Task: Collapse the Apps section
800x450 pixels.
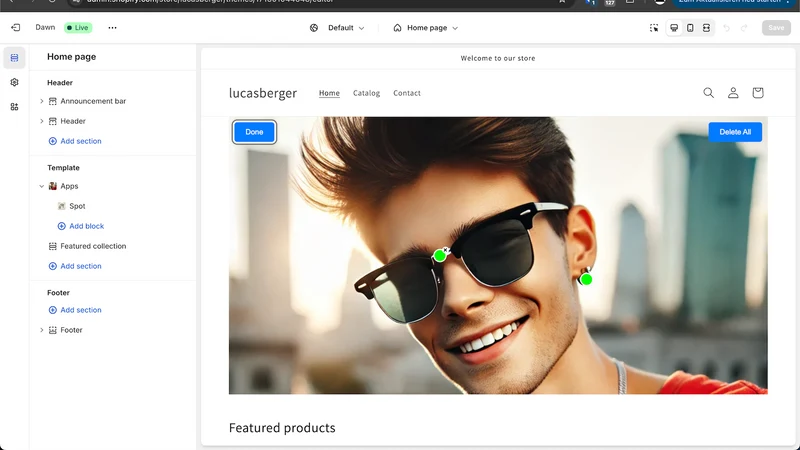Action: pos(42,186)
